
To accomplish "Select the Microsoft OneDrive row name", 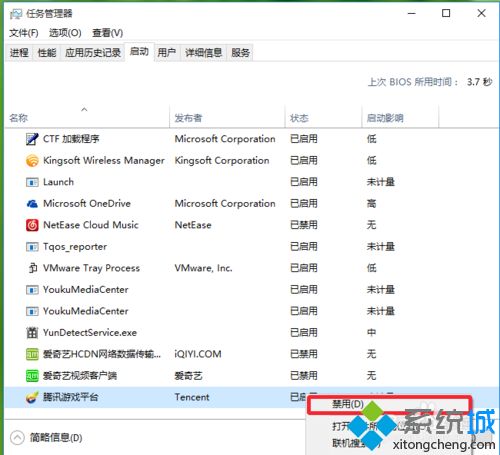I will coord(87,204).
